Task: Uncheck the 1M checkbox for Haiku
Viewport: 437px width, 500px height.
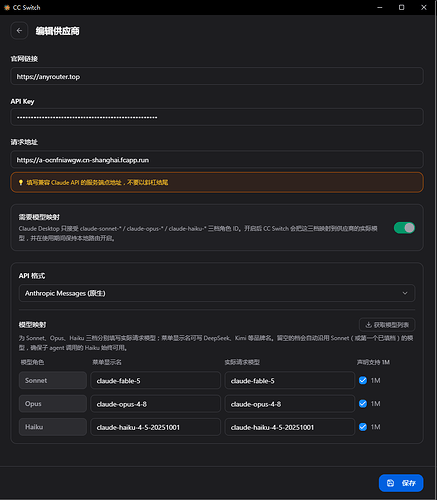Action: coord(363,427)
